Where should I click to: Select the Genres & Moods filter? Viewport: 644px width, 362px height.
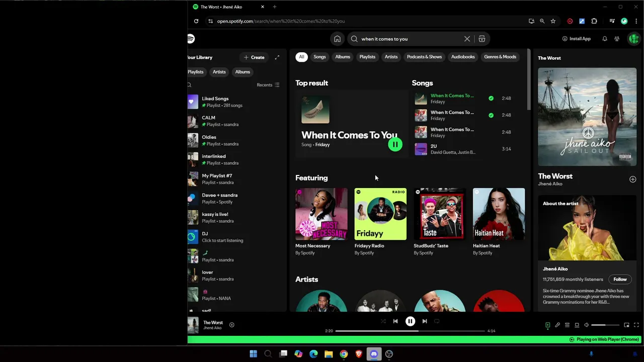point(500,57)
